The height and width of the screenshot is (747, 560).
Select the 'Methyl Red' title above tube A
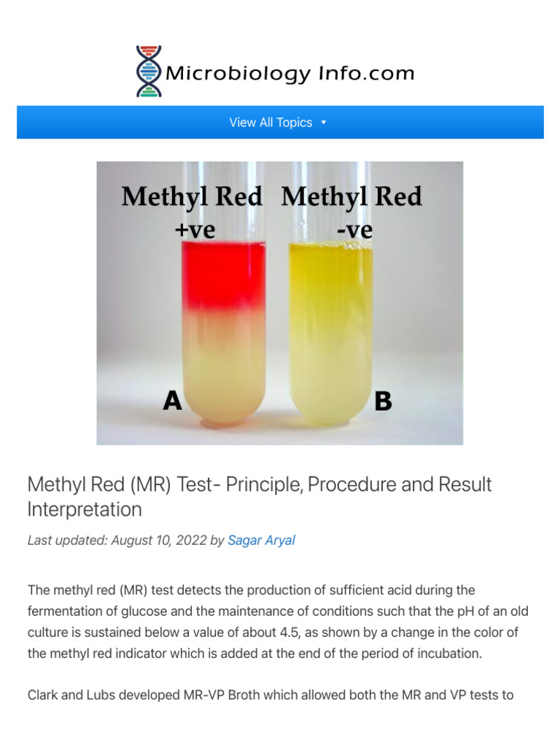pos(192,197)
